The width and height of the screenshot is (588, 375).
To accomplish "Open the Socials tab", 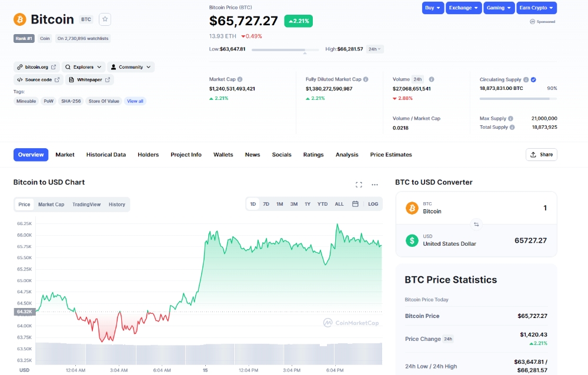I will click(x=282, y=155).
